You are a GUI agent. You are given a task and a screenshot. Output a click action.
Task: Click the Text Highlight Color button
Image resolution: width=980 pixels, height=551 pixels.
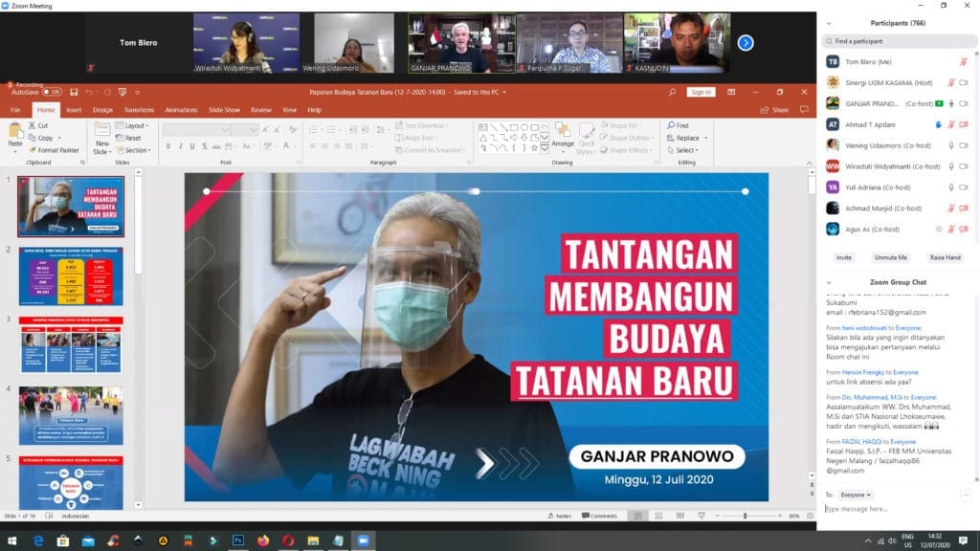[268, 146]
